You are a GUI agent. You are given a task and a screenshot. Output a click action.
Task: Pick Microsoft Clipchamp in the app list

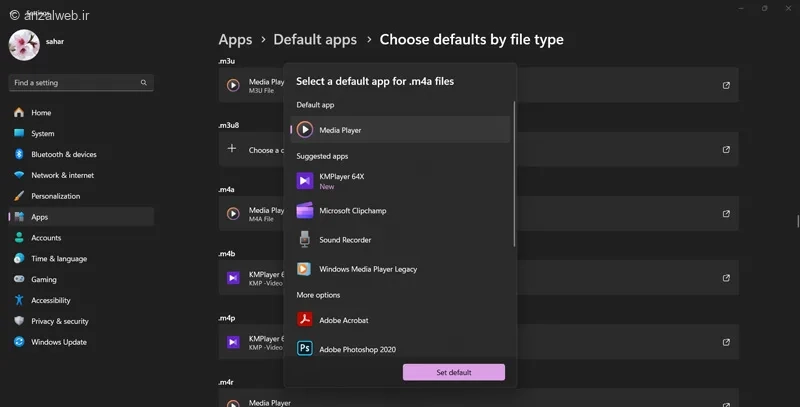tap(400, 211)
